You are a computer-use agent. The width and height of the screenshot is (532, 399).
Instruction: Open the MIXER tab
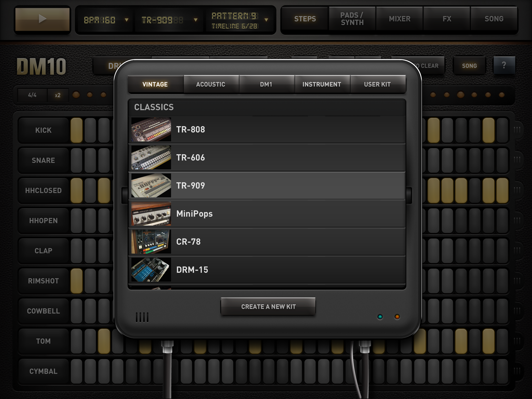tap(399, 19)
